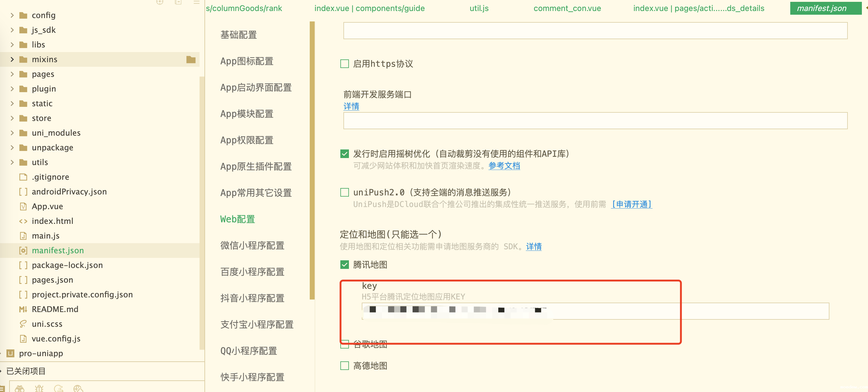Click the collapse-all documents icon
Screen dimensions: 868x392
tap(178, 2)
